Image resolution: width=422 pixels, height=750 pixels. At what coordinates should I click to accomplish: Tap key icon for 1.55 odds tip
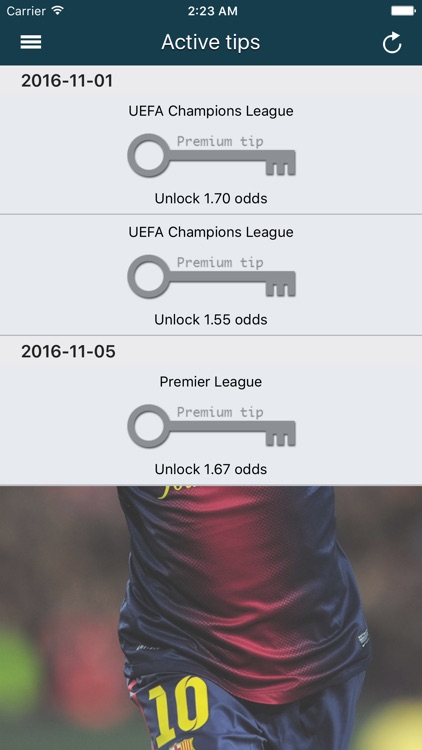click(x=211, y=276)
